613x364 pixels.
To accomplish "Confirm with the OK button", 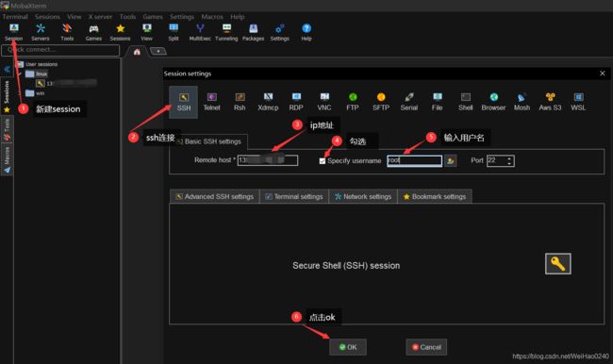I will [x=348, y=347].
